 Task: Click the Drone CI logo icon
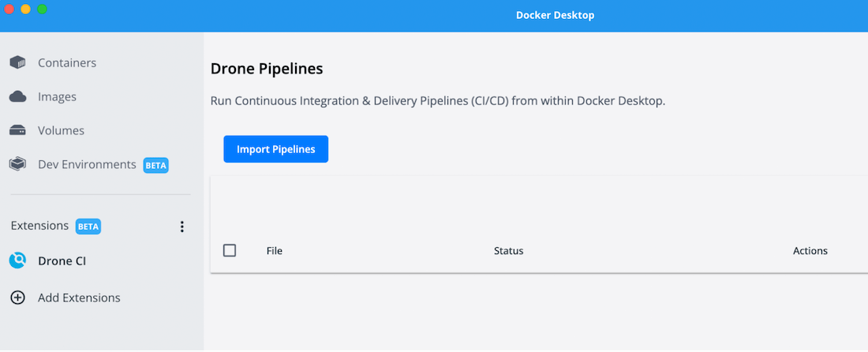(x=17, y=260)
